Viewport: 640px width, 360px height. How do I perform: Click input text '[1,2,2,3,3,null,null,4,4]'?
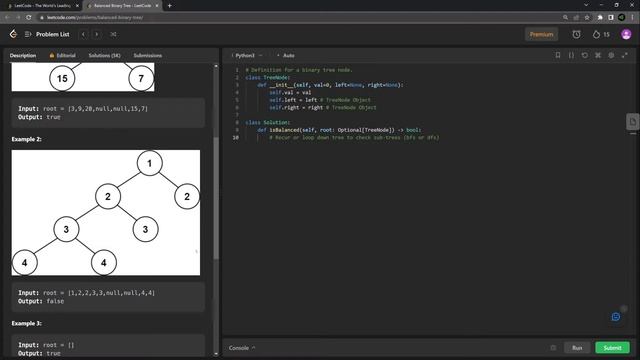coord(111,293)
